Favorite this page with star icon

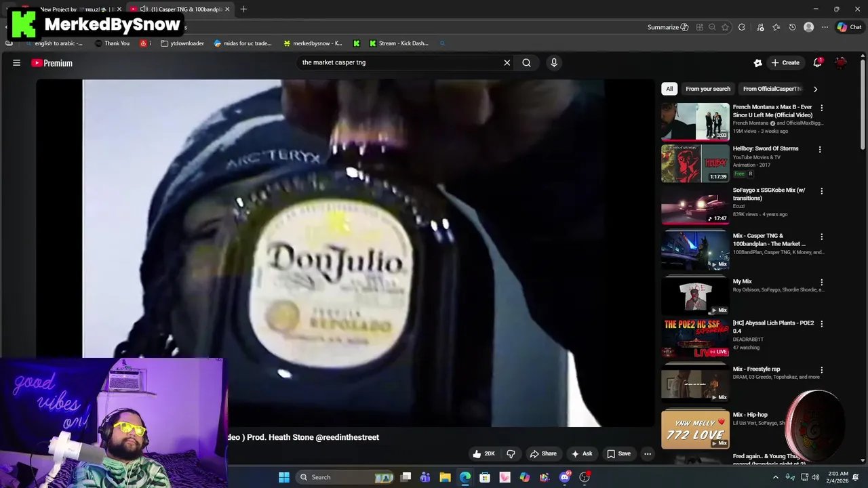725,27
